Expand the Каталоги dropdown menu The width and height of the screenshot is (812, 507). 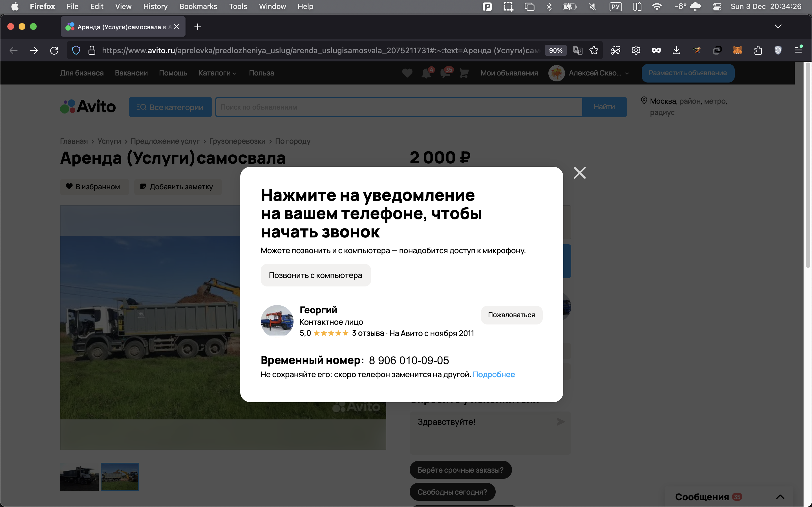(x=217, y=73)
